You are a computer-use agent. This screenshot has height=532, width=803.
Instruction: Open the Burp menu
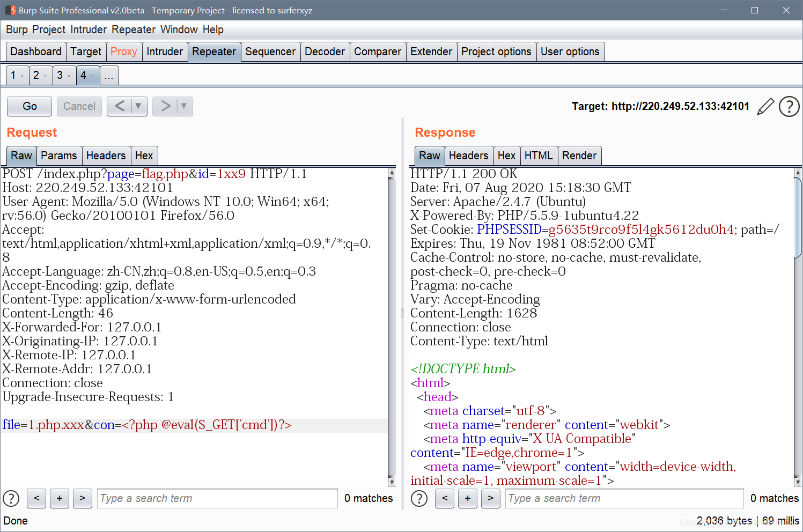click(x=17, y=29)
